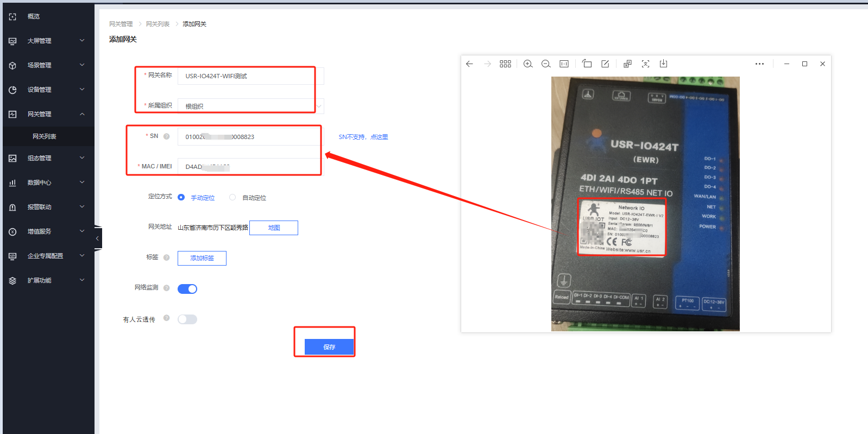Open more options in image viewer
This screenshot has height=434, width=868.
pos(759,64)
